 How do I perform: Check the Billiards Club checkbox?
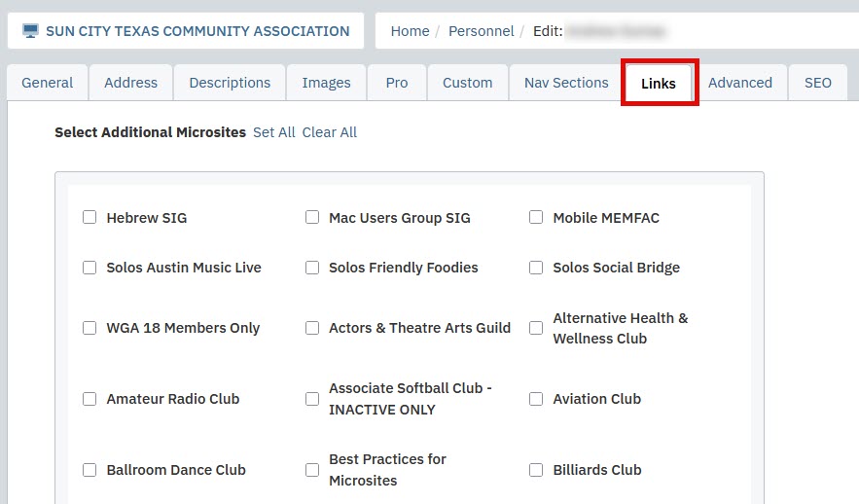click(x=536, y=470)
